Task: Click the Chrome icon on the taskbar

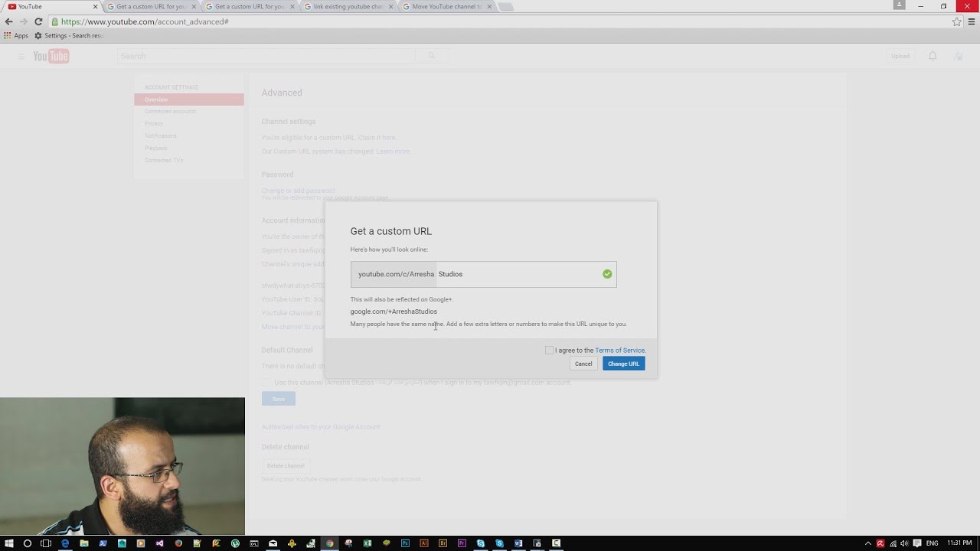Action: tap(329, 543)
